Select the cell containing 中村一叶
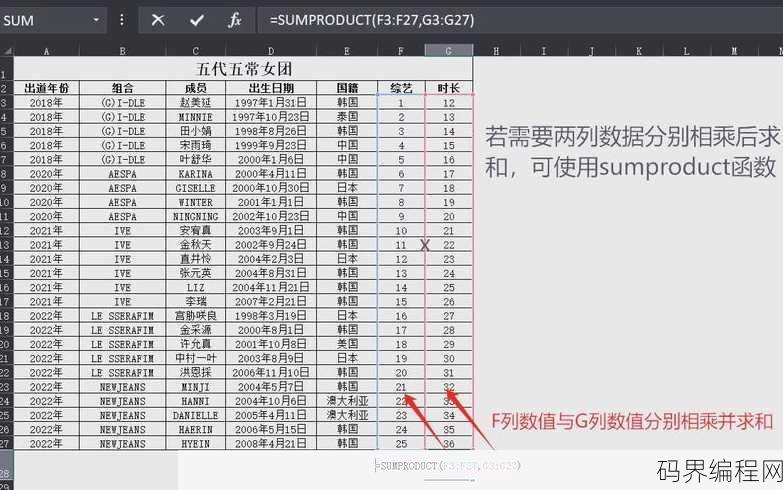The height and width of the screenshot is (490, 783). coord(195,358)
